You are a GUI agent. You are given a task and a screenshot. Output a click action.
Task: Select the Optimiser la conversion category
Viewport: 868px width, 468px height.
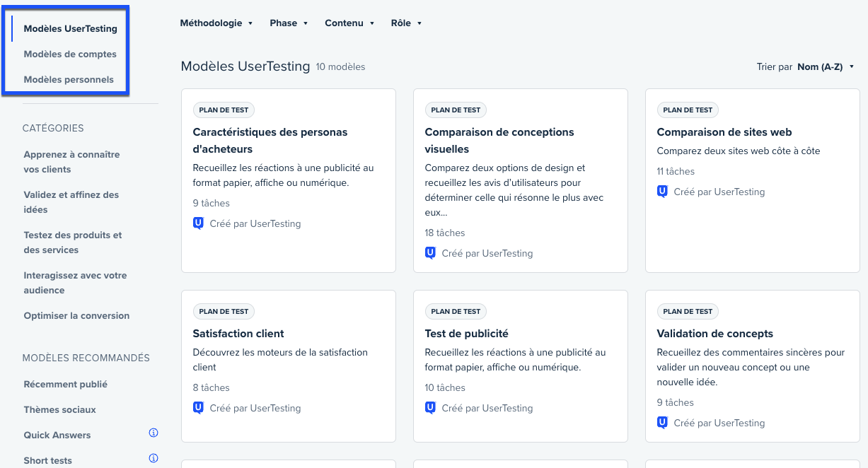tap(77, 316)
